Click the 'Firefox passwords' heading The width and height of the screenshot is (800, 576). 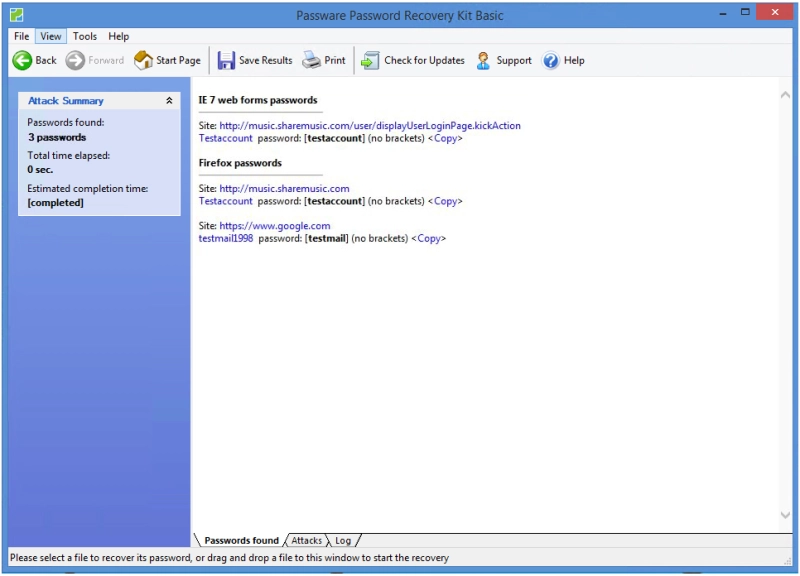[240, 163]
